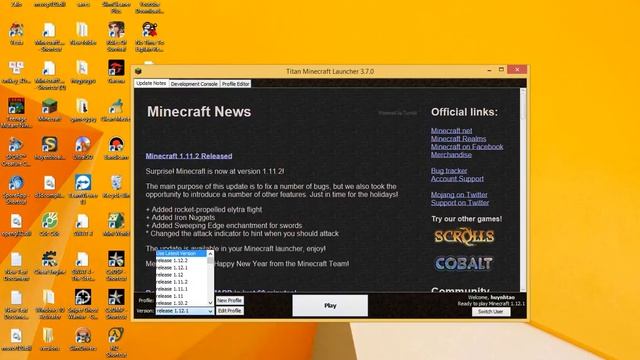The width and height of the screenshot is (640, 360).
Task: Open the Bug tracker link
Action: tap(449, 171)
